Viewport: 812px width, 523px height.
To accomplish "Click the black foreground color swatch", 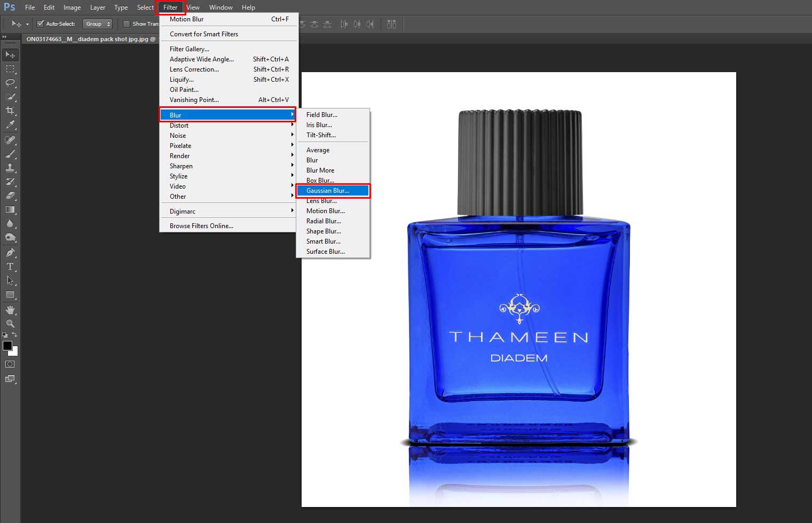I will coord(6,346).
